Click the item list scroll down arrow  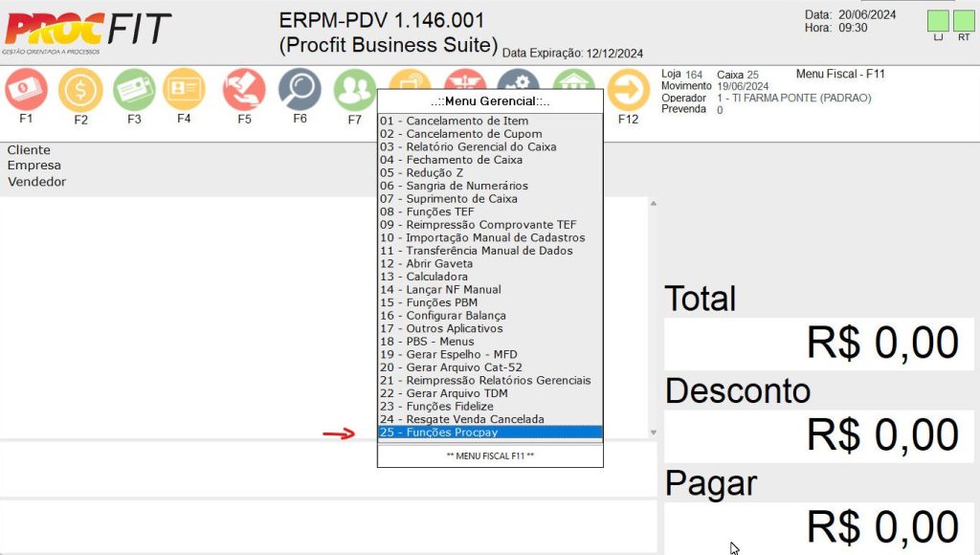(653, 432)
